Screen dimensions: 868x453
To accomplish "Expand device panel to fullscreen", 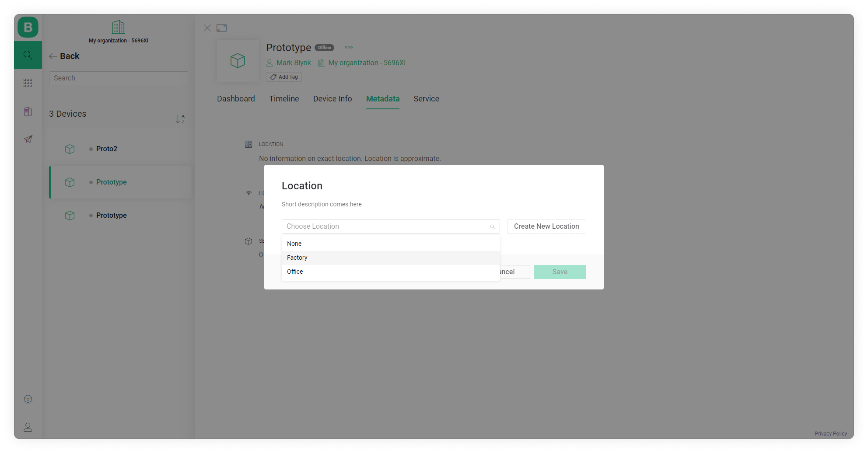I will (x=222, y=28).
